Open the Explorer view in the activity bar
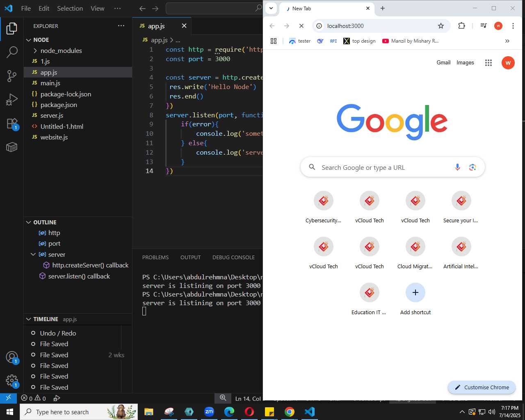525x420 pixels. pyautogui.click(x=12, y=28)
